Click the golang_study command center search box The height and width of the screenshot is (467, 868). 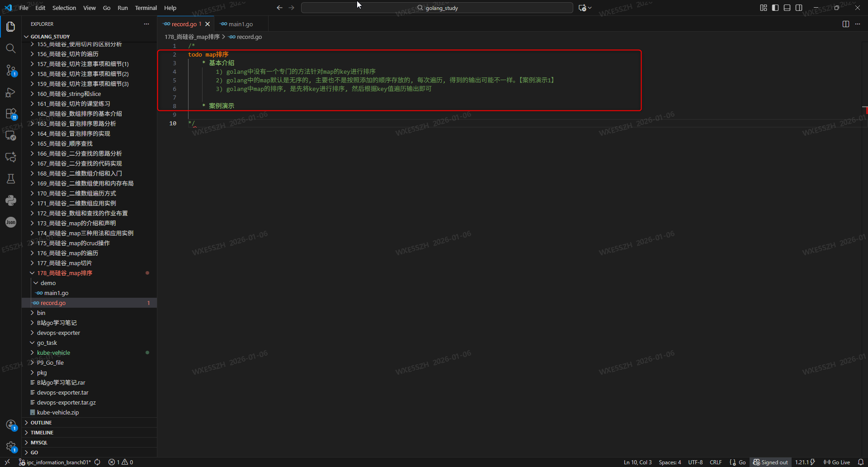pos(437,8)
